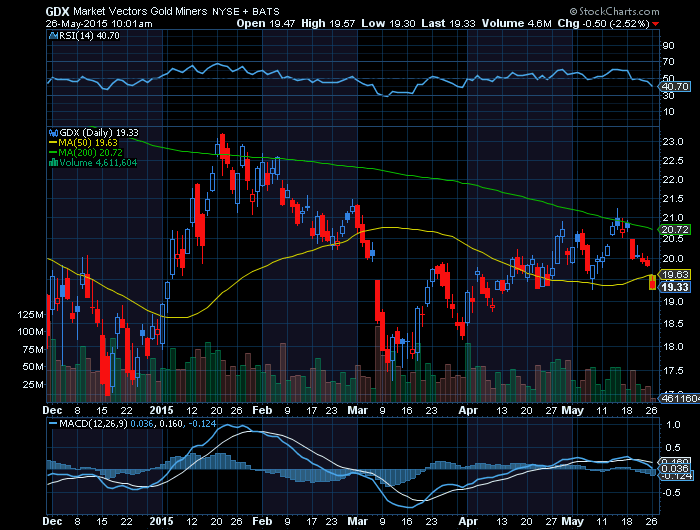Viewport: 700px width, 530px height.
Task: Click the MA(200) 20.72 legend text
Action: (90, 153)
